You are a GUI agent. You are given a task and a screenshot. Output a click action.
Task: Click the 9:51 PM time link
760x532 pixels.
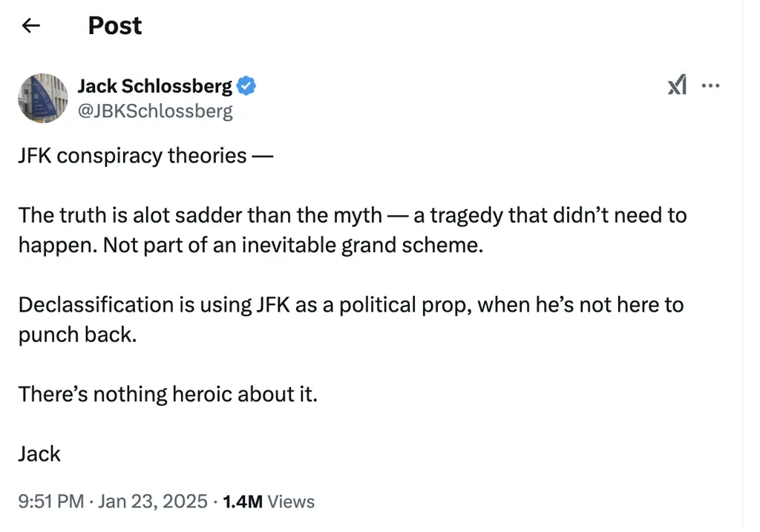(x=50, y=501)
